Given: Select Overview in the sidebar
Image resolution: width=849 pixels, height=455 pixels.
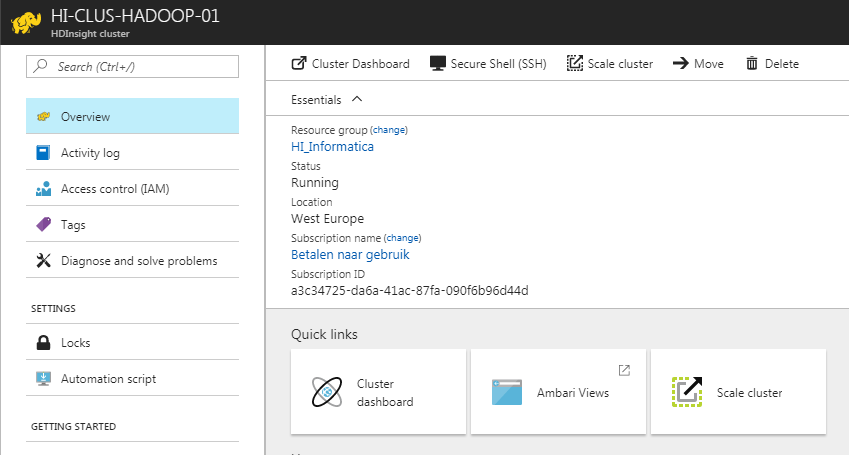Looking at the screenshot, I should tap(132, 117).
